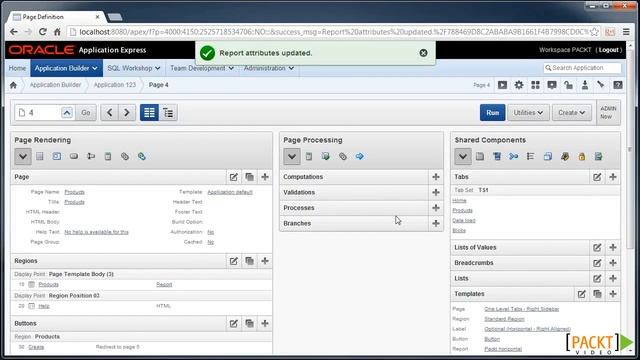Add a new List of Values
The width and height of the screenshot is (640, 360).
(613, 247)
